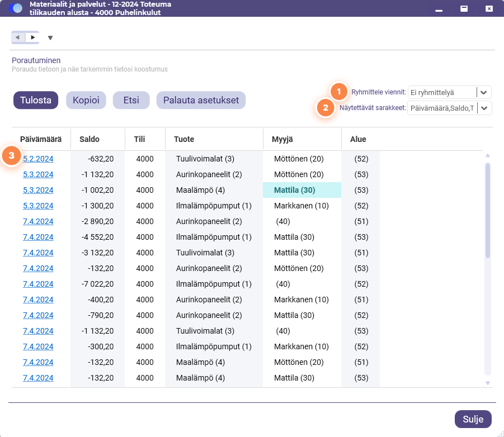Click the app logo icon in title bar
Screen dimensions: 504x437
click(16, 8)
